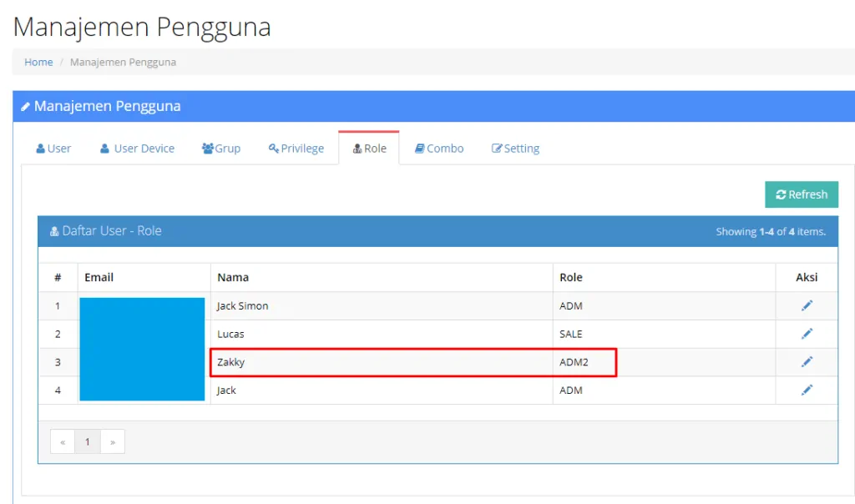Click the Manajemen Pengguna breadcrumb text
This screenshot has height=504, width=855.
(123, 62)
